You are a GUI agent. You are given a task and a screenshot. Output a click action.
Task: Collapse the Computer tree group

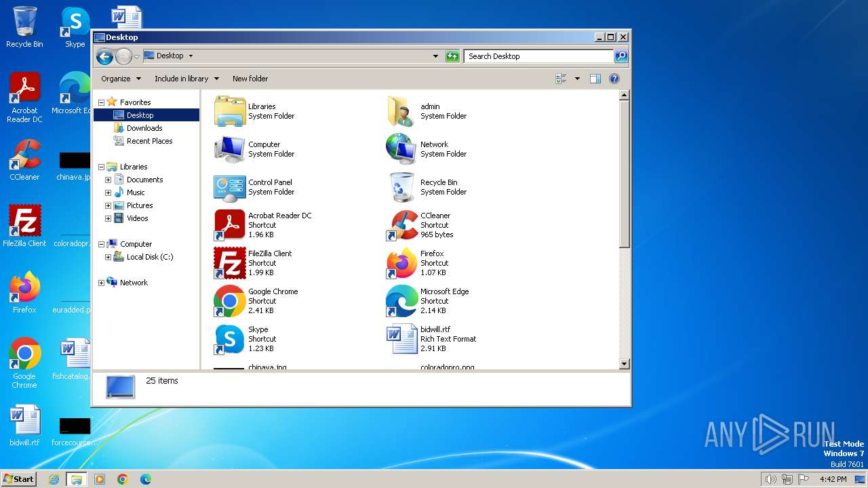point(101,244)
